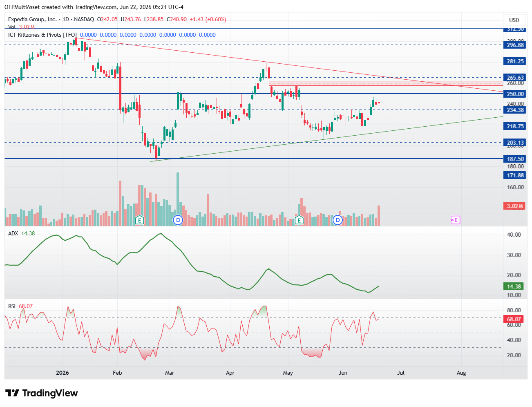Click the Aug label on time axis
The height and width of the screenshot is (407, 532).
pyautogui.click(x=461, y=373)
